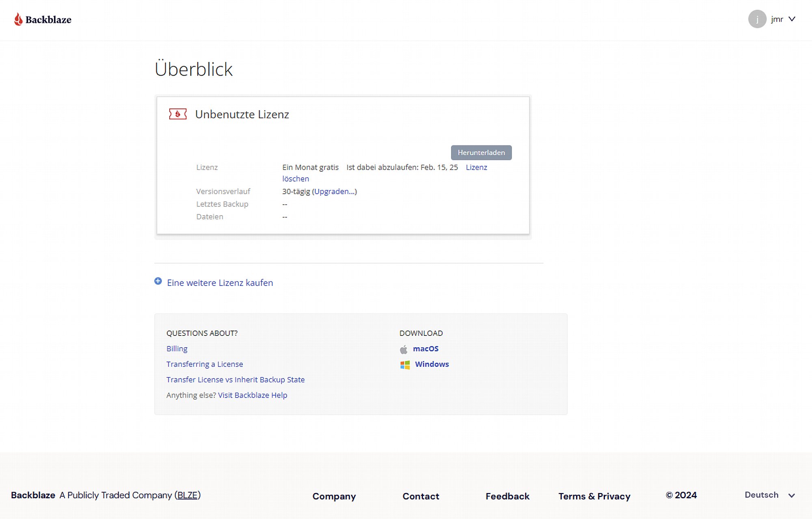Click the red license ticket icon
Viewport: 812px width, 519px height.
[178, 114]
